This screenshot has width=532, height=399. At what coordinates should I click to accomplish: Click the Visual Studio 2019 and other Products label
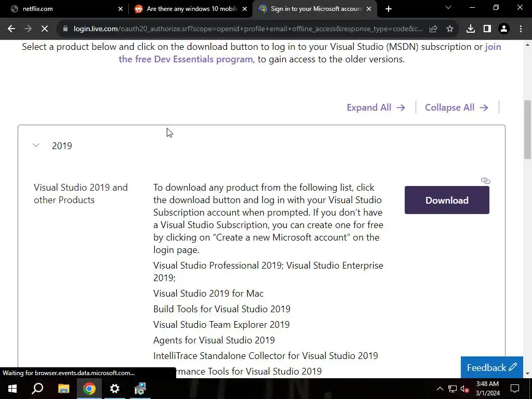pyautogui.click(x=81, y=194)
